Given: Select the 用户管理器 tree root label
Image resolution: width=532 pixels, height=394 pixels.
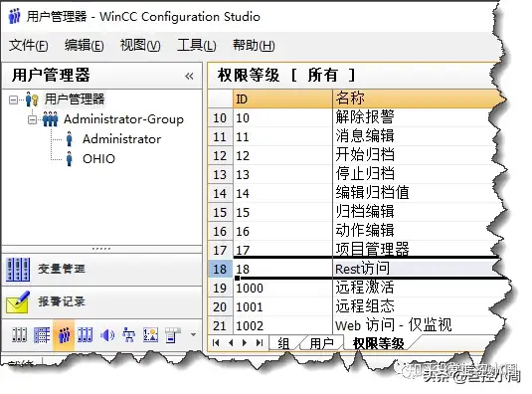Looking at the screenshot, I should pyautogui.click(x=75, y=99).
